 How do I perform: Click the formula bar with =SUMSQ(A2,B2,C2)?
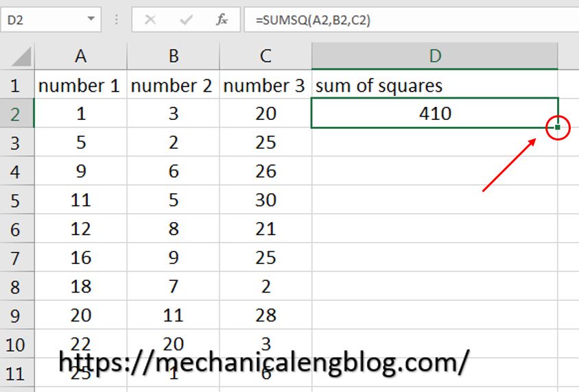(412, 20)
